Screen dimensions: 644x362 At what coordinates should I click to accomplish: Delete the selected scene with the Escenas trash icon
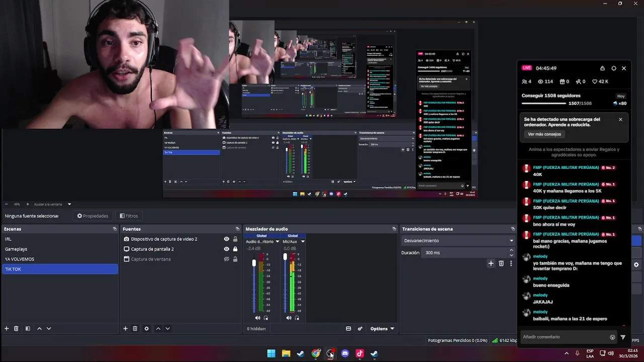coord(16,328)
